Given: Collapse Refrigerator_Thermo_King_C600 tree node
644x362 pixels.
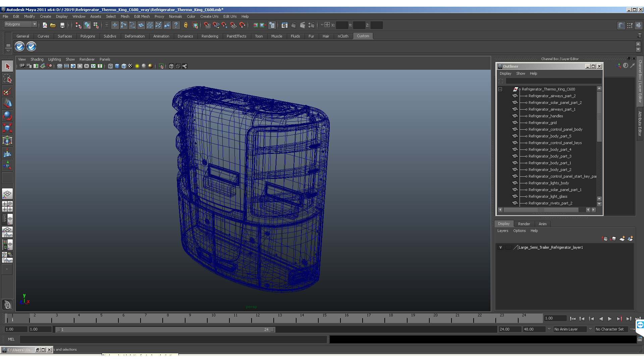Looking at the screenshot, I should click(x=500, y=89).
